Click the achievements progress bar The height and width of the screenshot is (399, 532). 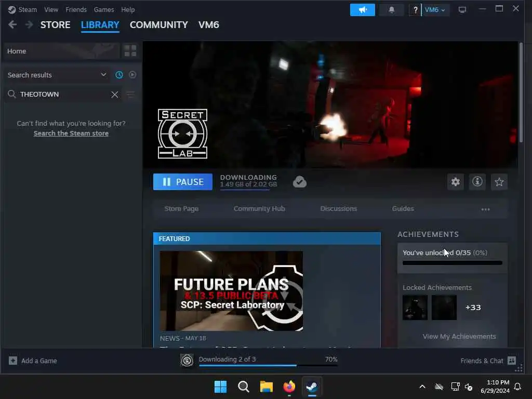(x=453, y=263)
